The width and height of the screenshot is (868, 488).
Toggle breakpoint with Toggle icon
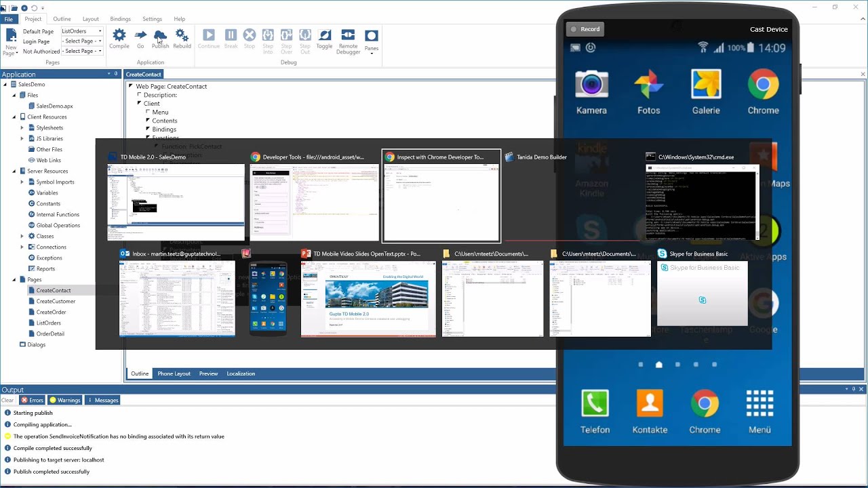coord(324,35)
